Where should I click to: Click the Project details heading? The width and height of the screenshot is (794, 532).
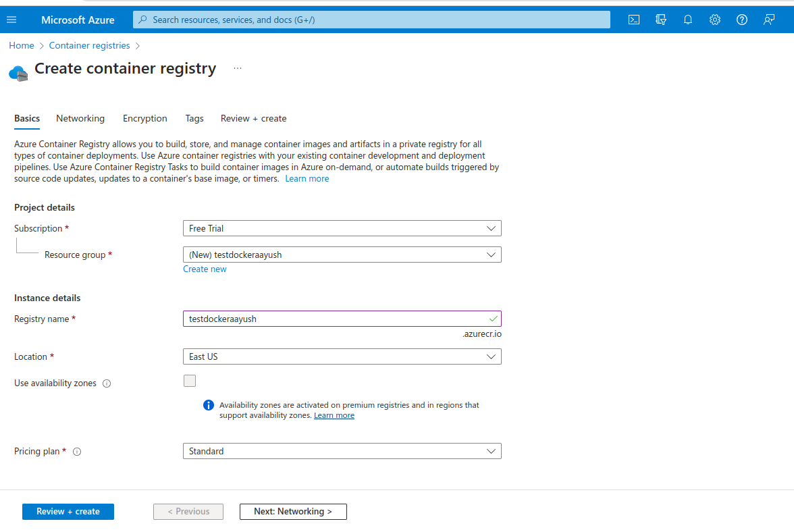pos(45,207)
